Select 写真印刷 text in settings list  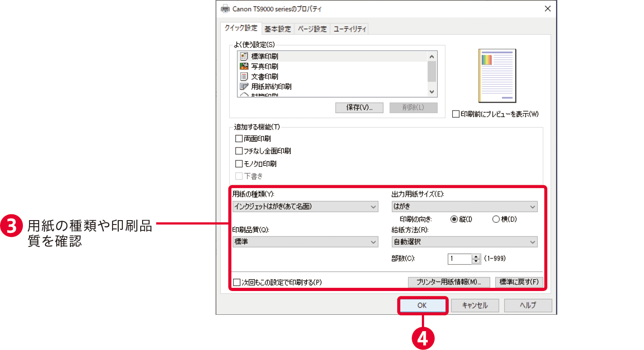coord(264,66)
